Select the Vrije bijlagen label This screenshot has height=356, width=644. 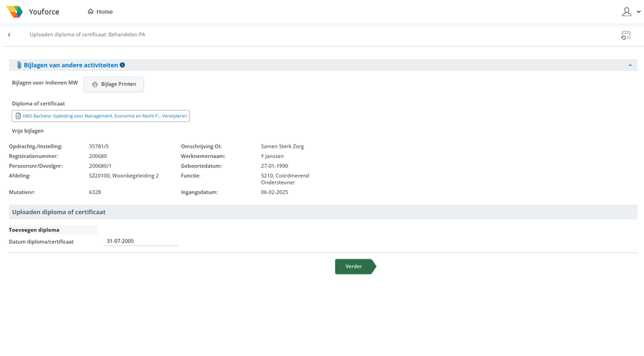tap(28, 131)
